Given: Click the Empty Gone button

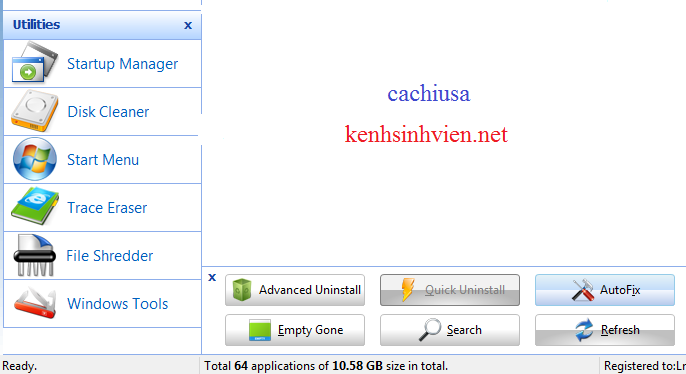Looking at the screenshot, I should (x=295, y=330).
